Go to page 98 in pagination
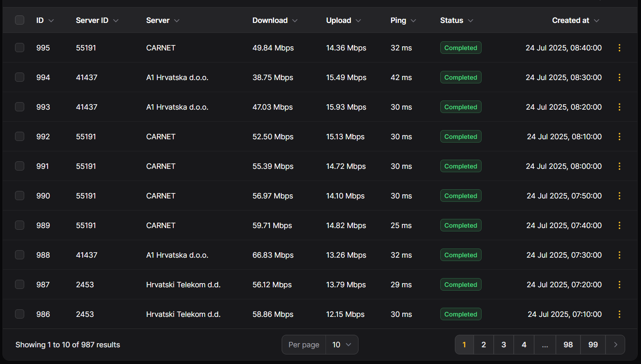Viewport: 641px width, 364px height. (x=568, y=345)
